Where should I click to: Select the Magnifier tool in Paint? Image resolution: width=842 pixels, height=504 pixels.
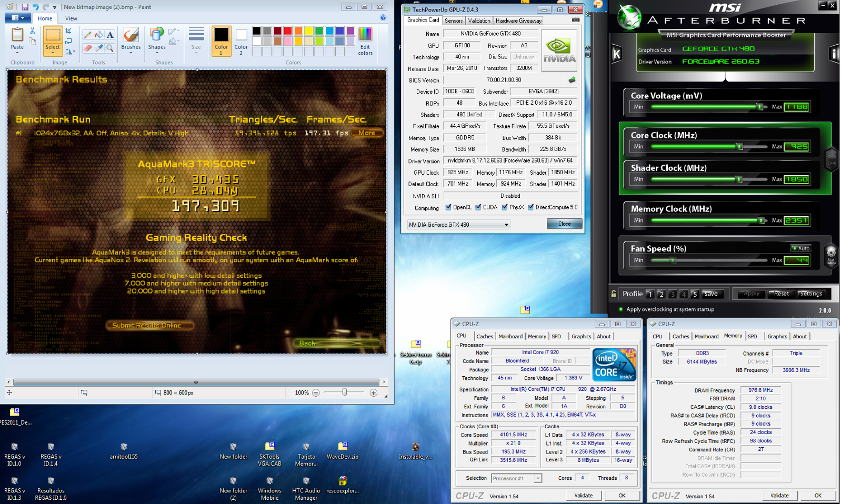coord(110,48)
